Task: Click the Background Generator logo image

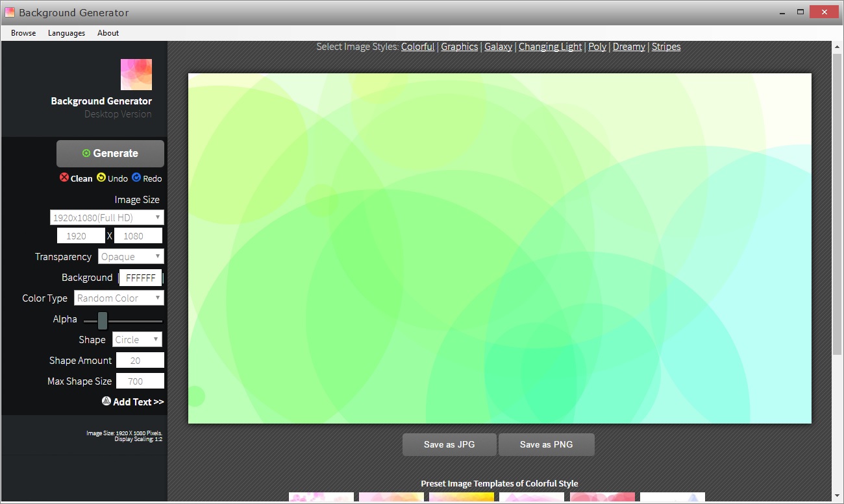Action: 136,75
